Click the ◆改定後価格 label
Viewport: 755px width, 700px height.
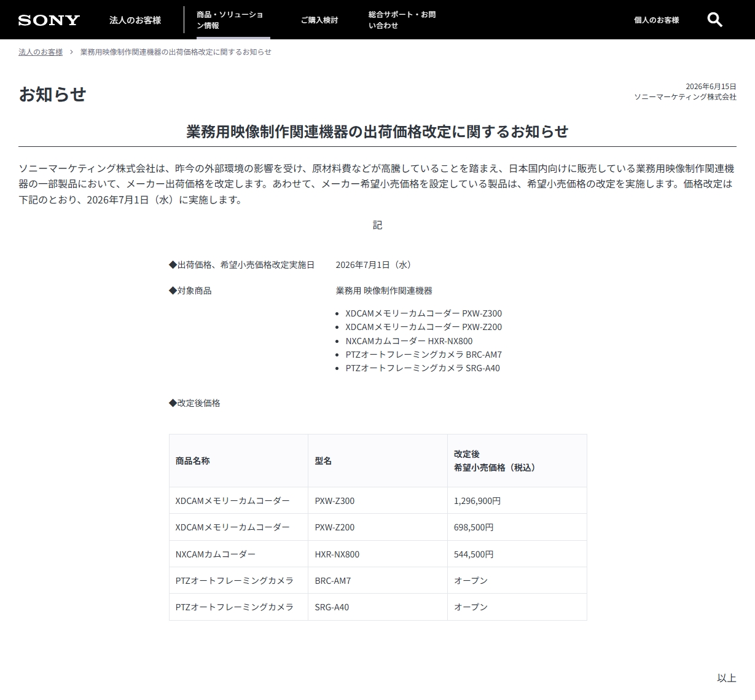pyautogui.click(x=195, y=403)
